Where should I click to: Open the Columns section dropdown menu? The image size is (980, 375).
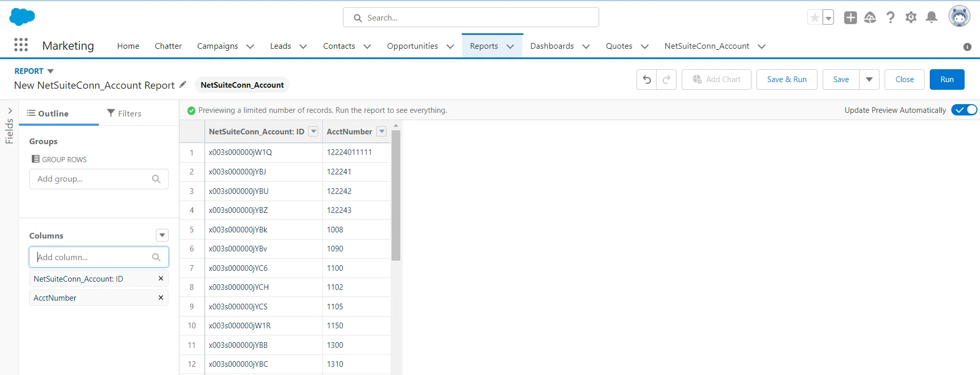[x=162, y=235]
